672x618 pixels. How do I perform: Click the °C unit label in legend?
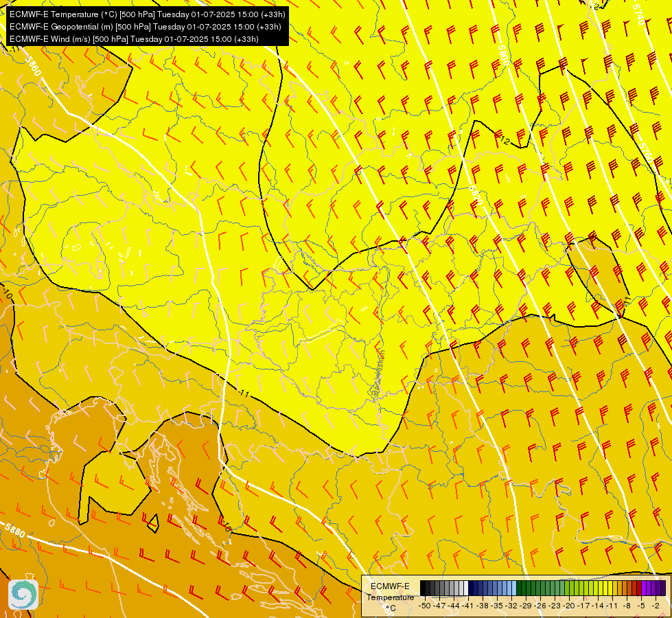click(x=391, y=608)
